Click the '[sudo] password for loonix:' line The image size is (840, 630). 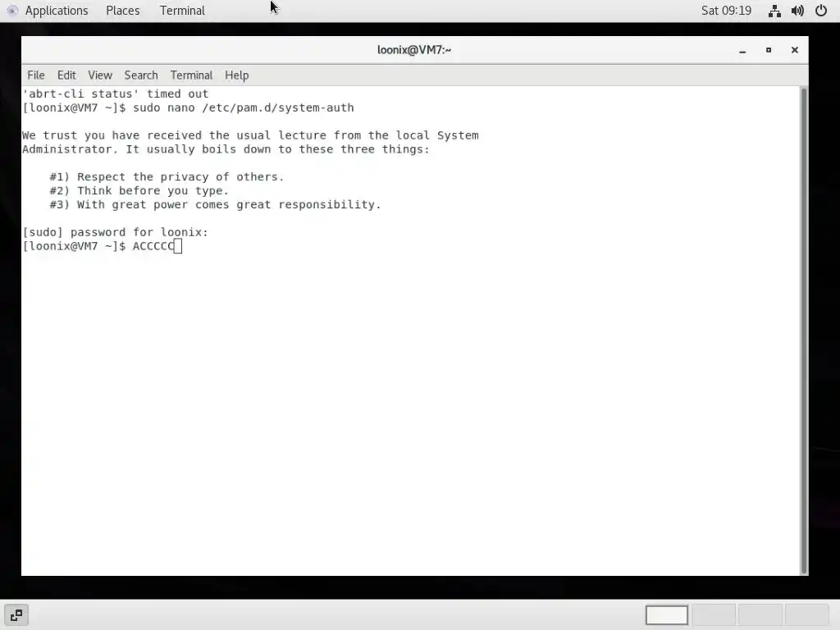click(x=115, y=232)
